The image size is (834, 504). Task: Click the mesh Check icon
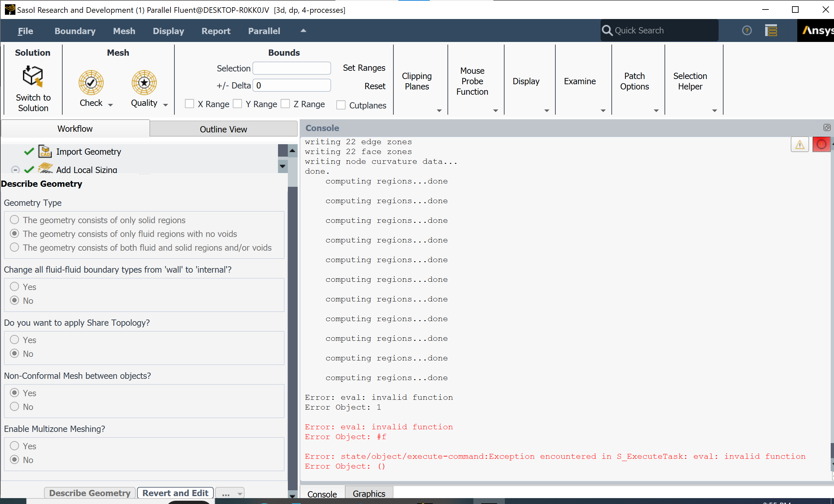[x=91, y=83]
